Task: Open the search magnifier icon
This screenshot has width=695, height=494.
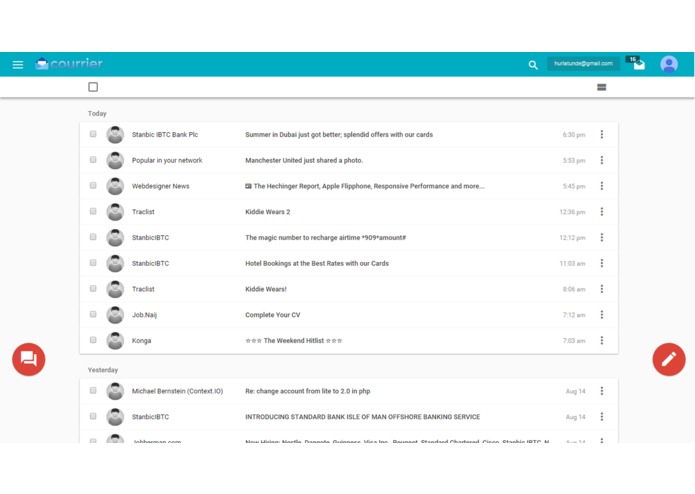Action: click(533, 65)
